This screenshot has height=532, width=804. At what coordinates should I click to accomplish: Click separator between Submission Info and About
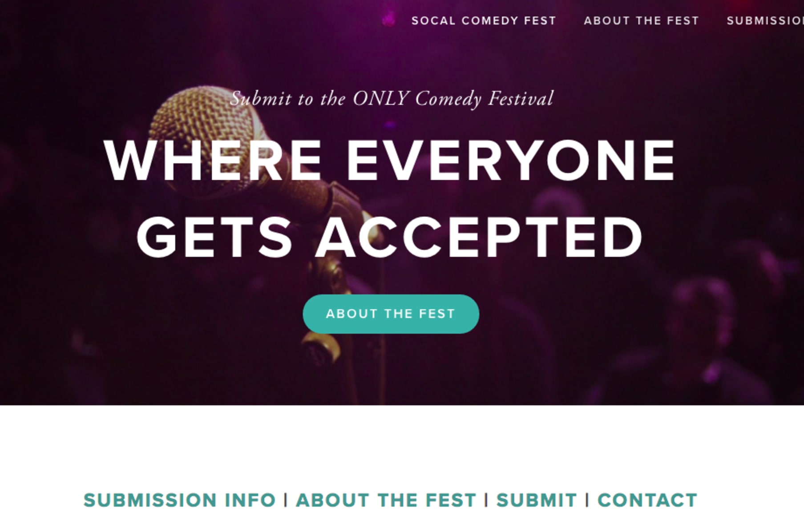tap(286, 500)
